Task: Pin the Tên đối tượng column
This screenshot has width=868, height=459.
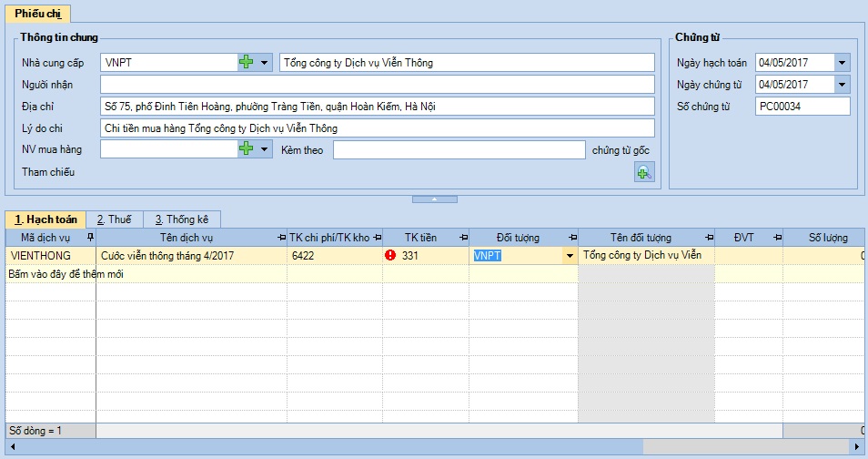Action: pos(708,238)
